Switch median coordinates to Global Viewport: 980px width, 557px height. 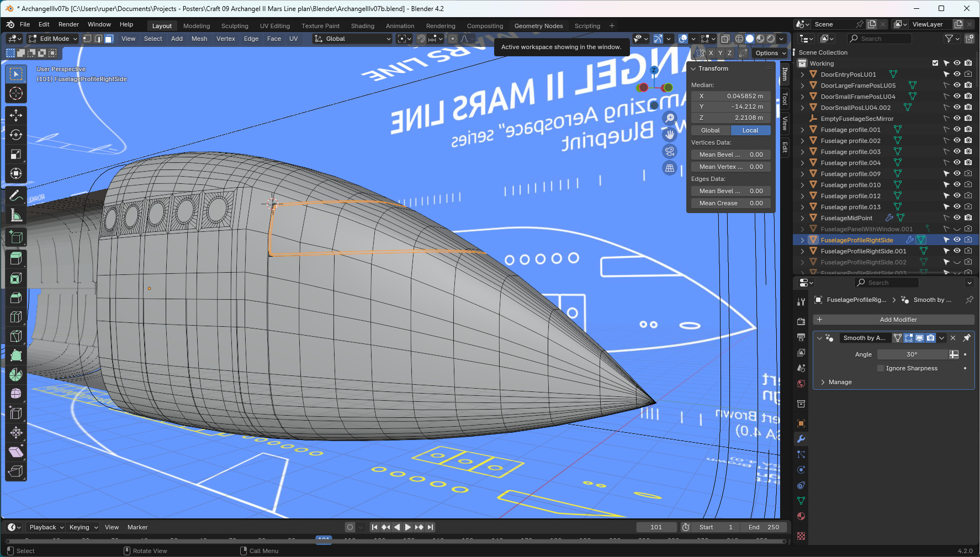pyautogui.click(x=711, y=130)
